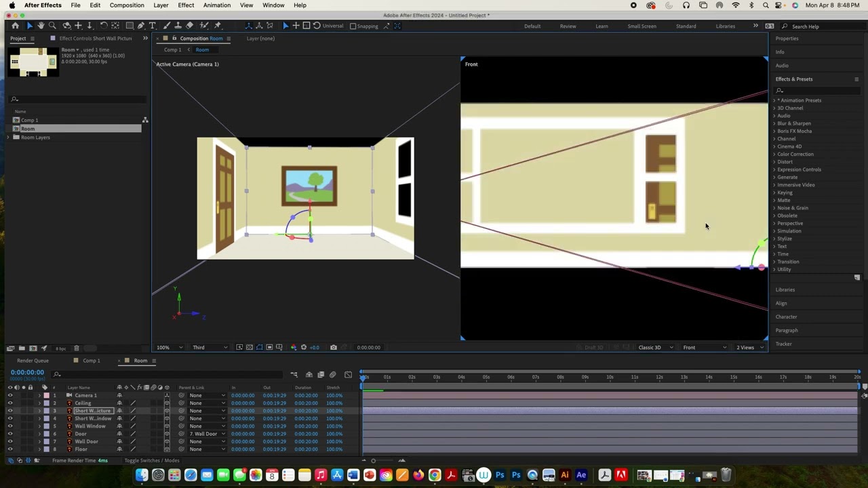
Task: Open the 100% magnification dropdown
Action: (x=170, y=348)
